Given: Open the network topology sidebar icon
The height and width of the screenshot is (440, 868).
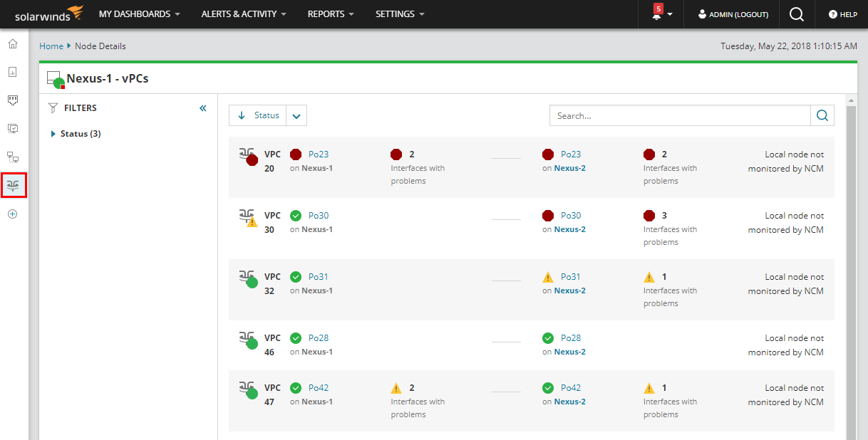Looking at the screenshot, I should coord(12,157).
